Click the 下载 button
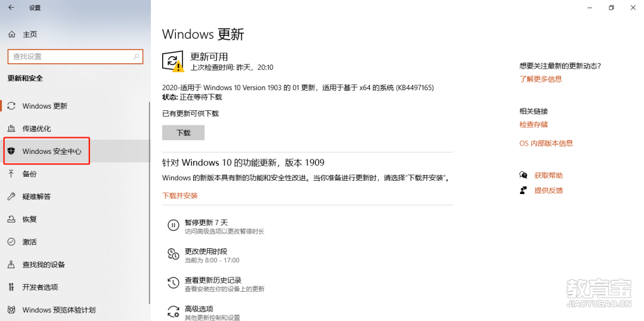Screen dimensions: 644x321 [183, 133]
